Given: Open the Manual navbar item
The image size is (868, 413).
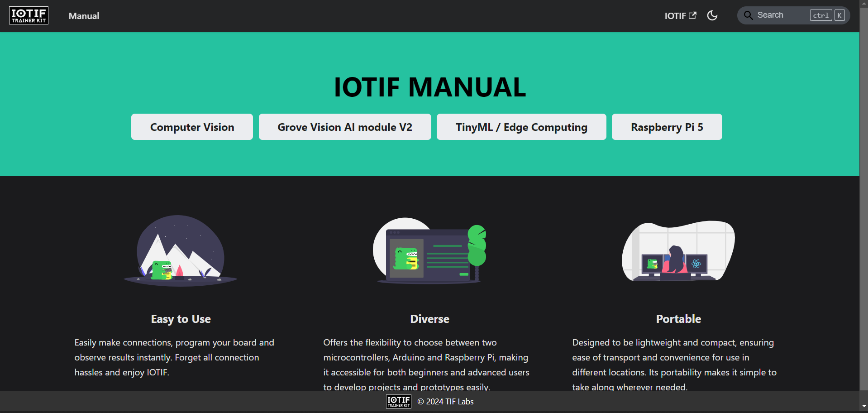Looking at the screenshot, I should pyautogui.click(x=84, y=16).
